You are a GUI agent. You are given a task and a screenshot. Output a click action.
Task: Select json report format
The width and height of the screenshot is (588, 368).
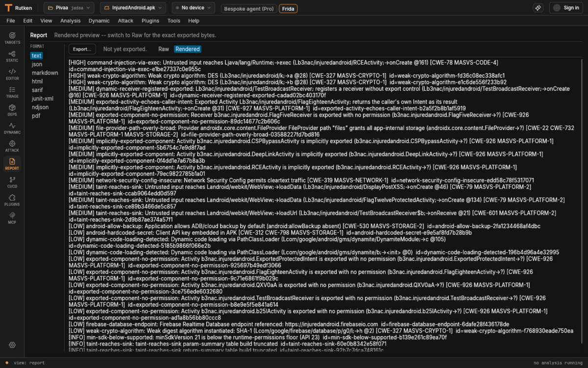pos(37,64)
